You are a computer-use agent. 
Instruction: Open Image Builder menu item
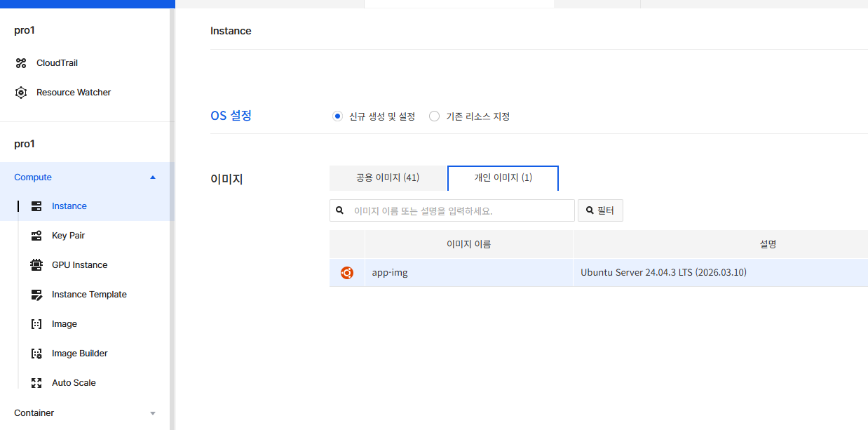(x=79, y=354)
